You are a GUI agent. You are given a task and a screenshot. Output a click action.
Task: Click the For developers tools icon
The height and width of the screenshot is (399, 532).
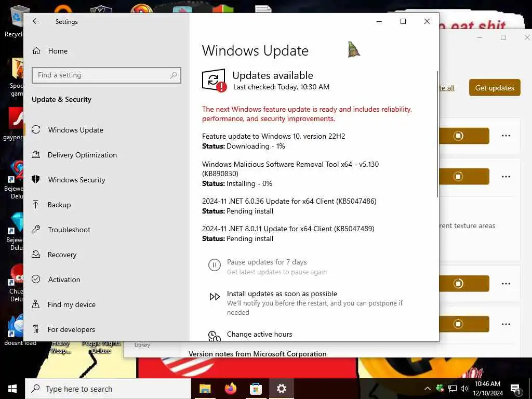36,329
